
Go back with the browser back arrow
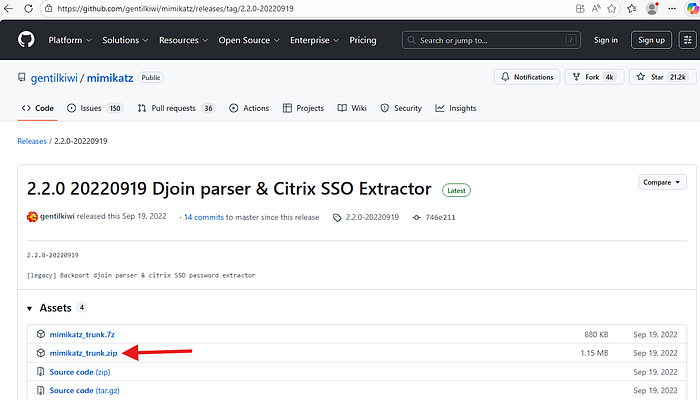coord(8,8)
